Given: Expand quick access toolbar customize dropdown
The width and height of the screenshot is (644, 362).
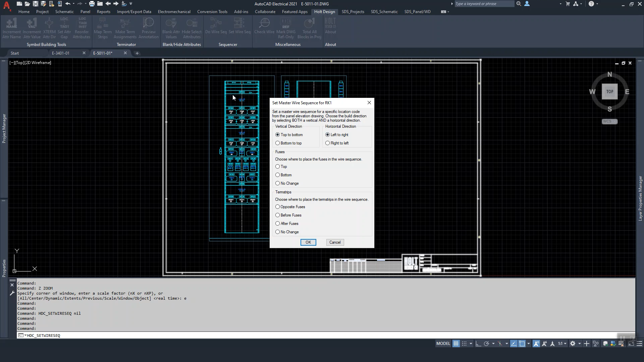Looking at the screenshot, I should click(131, 4).
